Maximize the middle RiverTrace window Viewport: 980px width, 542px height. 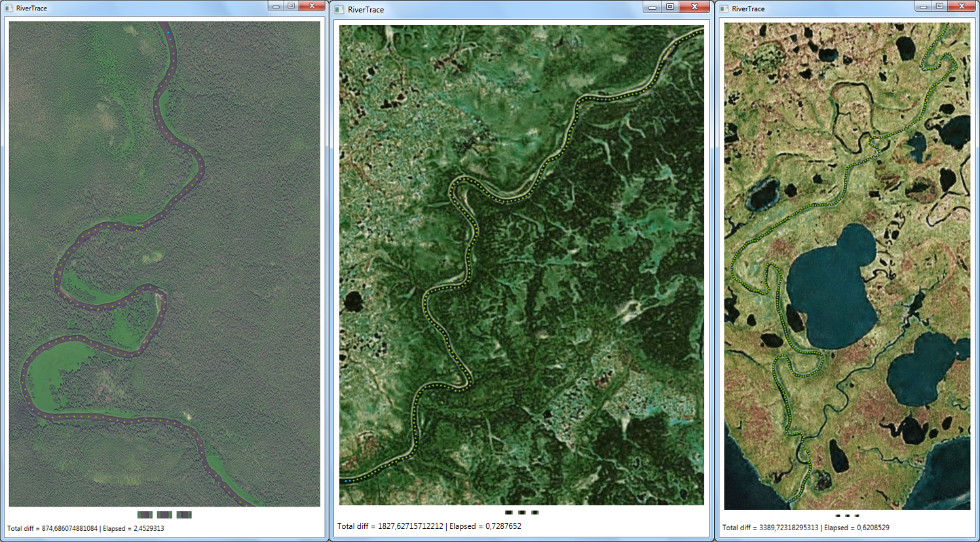click(670, 7)
